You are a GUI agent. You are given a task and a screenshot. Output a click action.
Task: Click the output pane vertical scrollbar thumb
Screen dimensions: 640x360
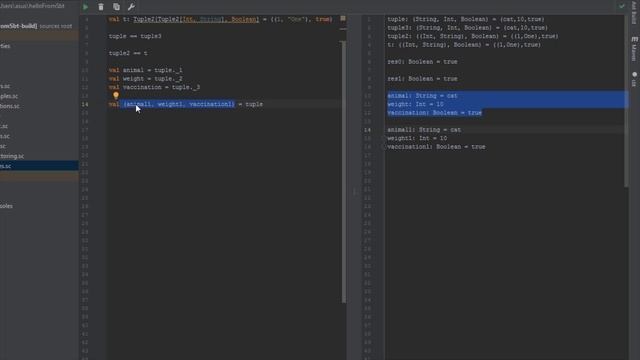(626, 102)
